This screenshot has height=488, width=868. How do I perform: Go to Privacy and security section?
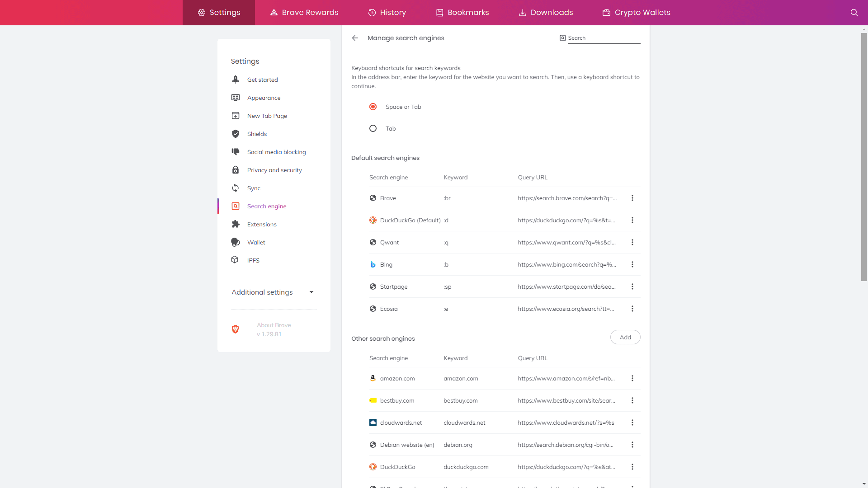[x=274, y=170]
